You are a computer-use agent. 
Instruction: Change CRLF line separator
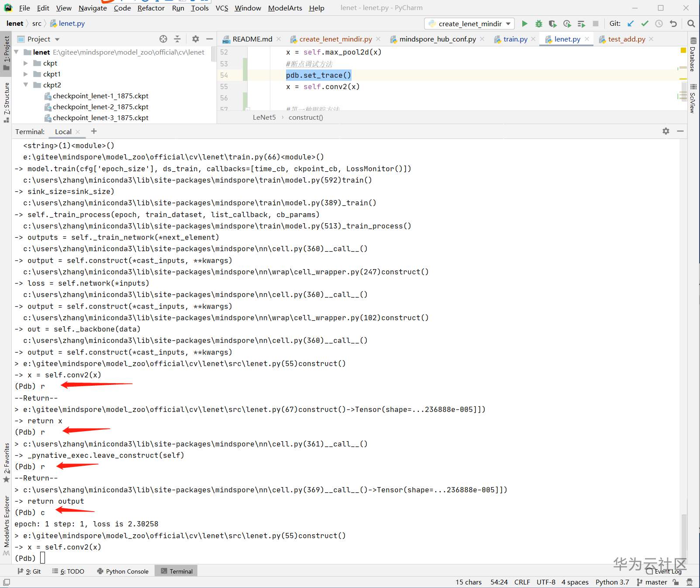522,582
